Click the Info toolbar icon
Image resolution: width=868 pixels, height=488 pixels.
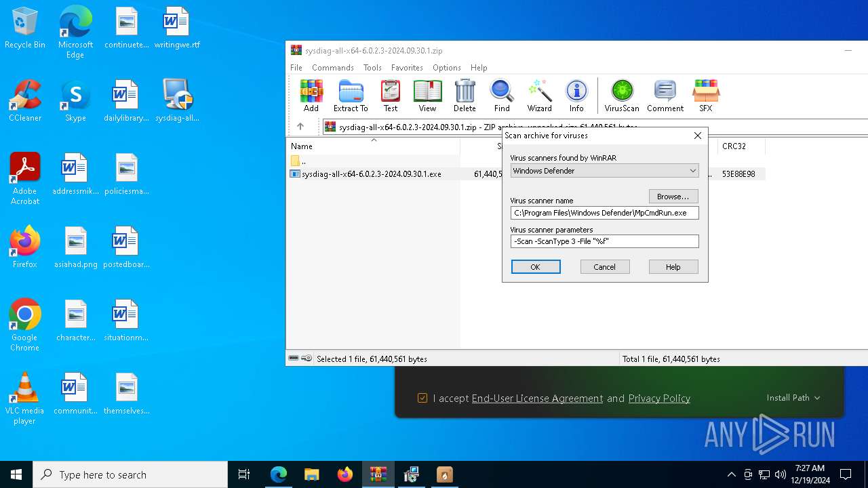click(x=576, y=96)
